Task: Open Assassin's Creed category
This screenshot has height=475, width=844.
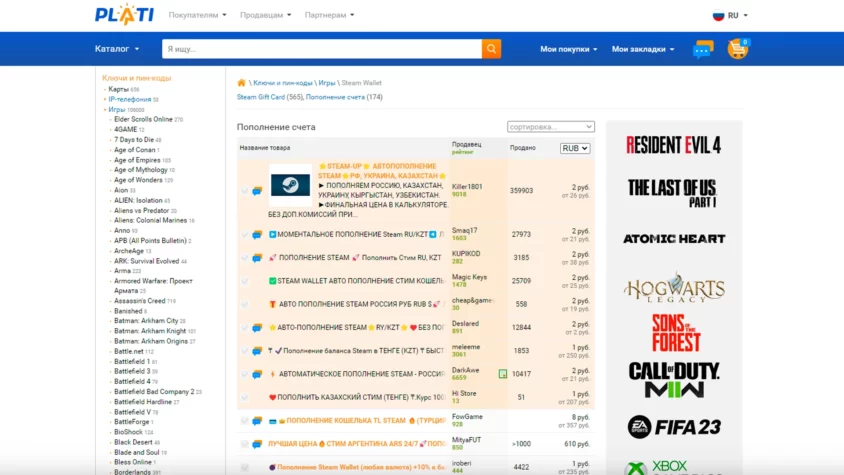Action: pos(139,301)
